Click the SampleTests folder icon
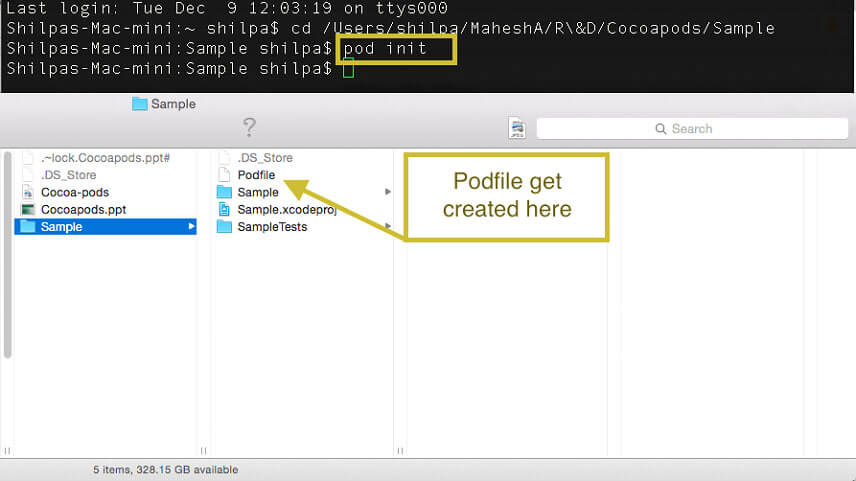Screen dimensions: 856x481 pyautogui.click(x=224, y=227)
